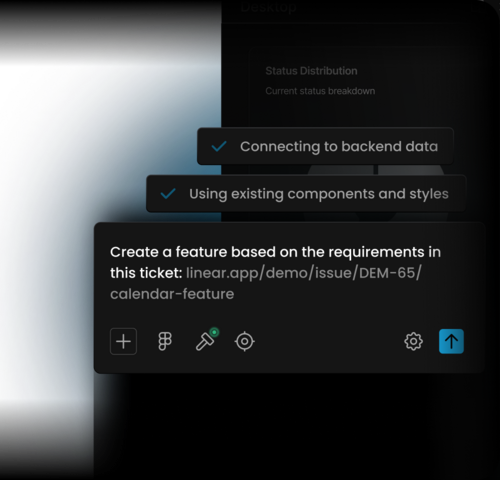
Task: Open prompt settings gear icon
Action: [x=413, y=341]
